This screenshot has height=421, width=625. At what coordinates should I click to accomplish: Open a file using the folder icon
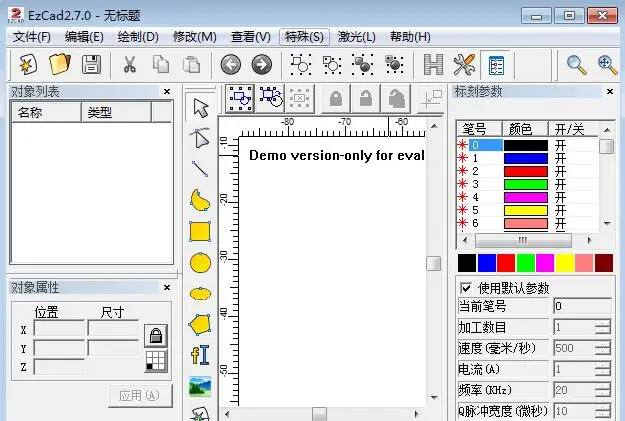[59, 64]
